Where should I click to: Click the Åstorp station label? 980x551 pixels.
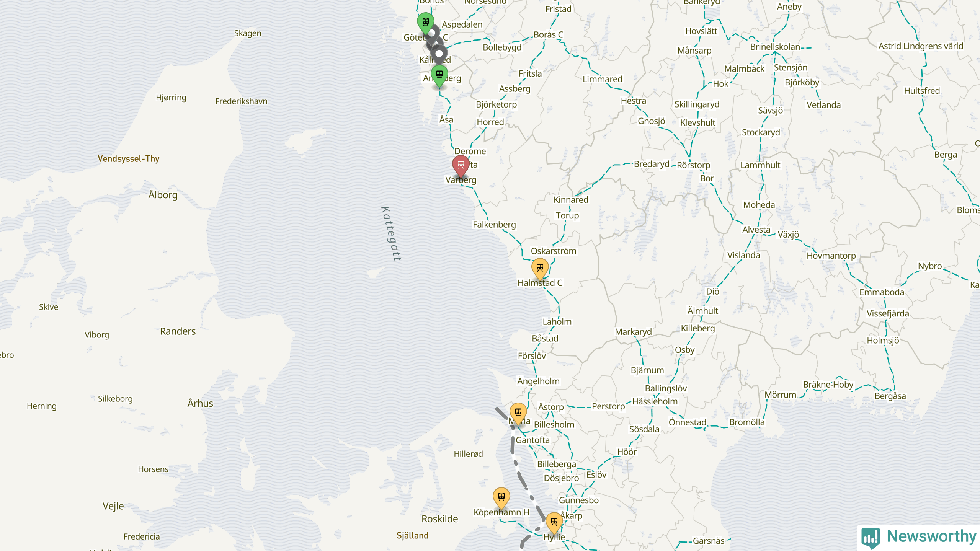[551, 407]
